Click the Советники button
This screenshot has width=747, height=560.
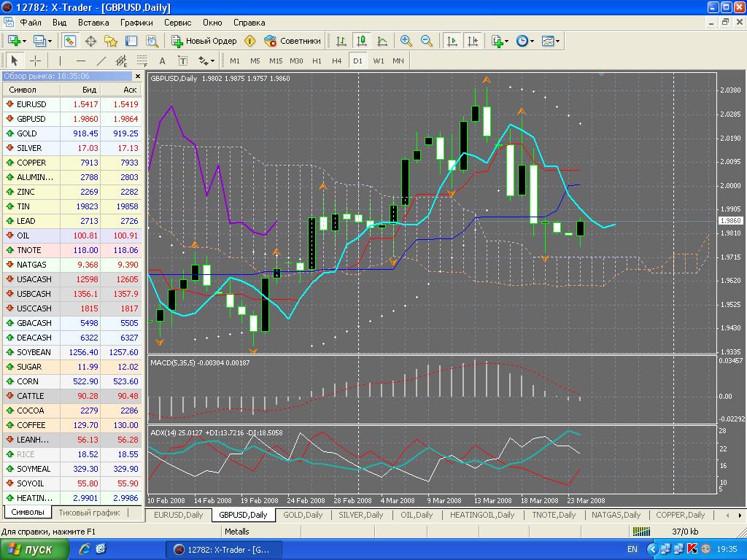(x=293, y=41)
